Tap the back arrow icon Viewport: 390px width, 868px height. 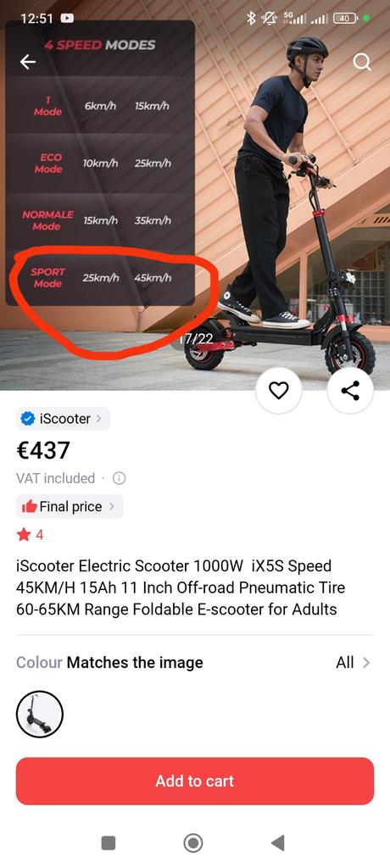[28, 62]
